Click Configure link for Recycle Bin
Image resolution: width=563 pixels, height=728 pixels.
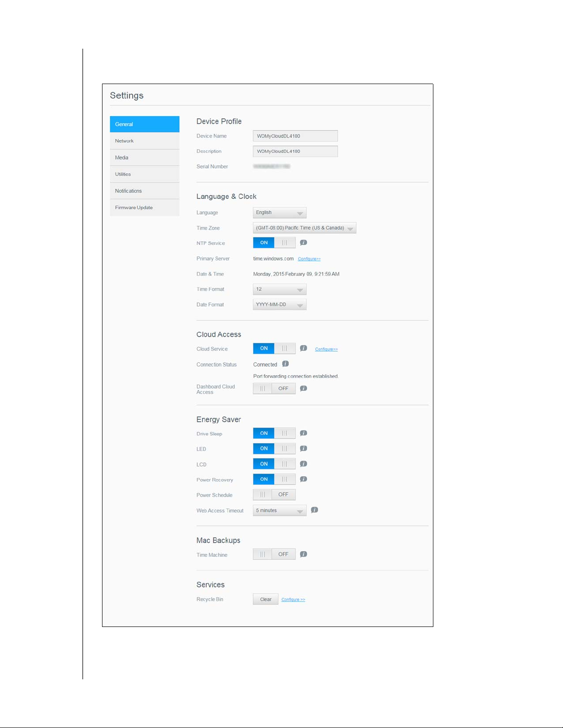click(293, 599)
